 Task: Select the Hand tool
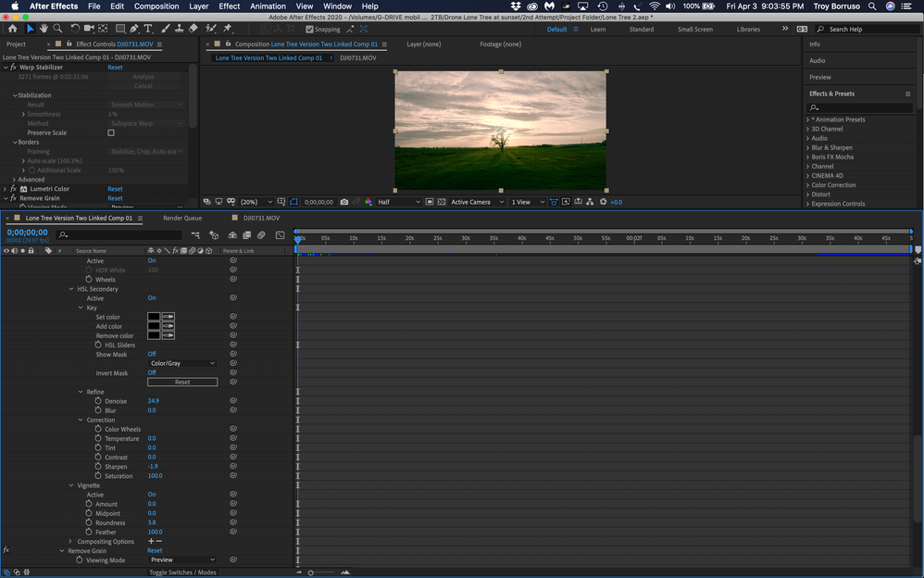pos(43,29)
